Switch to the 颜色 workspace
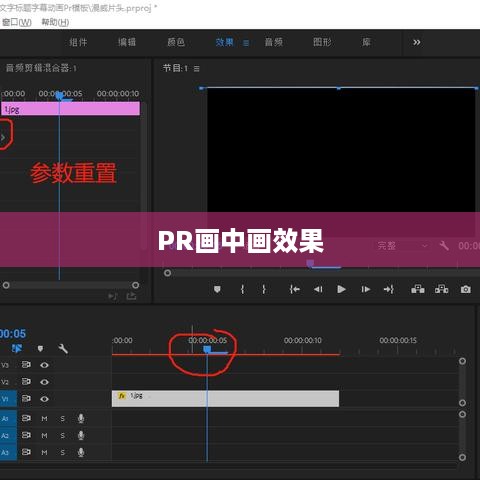480x480 pixels. 176,42
